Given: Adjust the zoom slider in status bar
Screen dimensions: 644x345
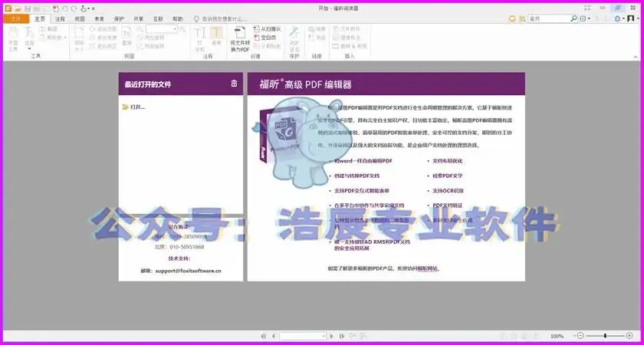Looking at the screenshot, I should point(605,336).
